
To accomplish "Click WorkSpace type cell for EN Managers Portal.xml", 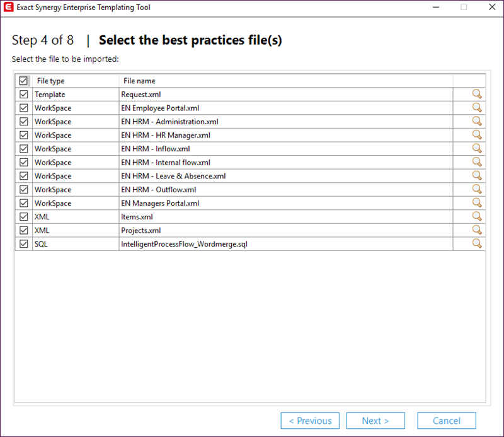I will (76, 203).
